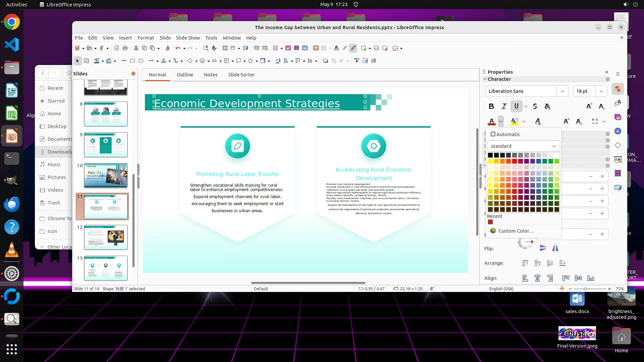Open the Slide Show menu
Image resolution: width=644 pixels, height=362 pixels.
point(187,38)
